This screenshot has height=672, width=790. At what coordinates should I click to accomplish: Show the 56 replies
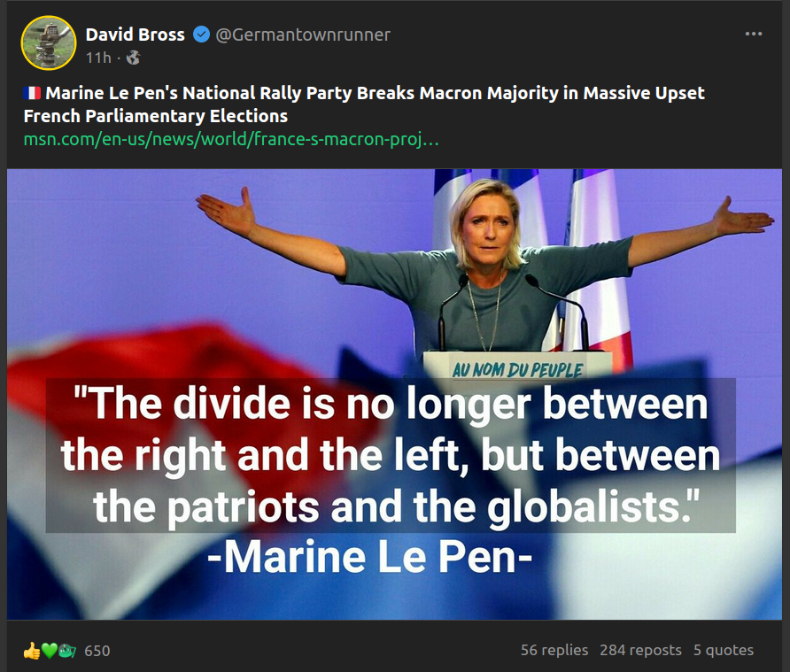pos(554,651)
